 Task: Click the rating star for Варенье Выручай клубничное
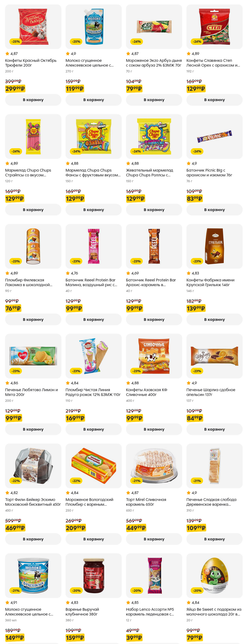click(68, 603)
